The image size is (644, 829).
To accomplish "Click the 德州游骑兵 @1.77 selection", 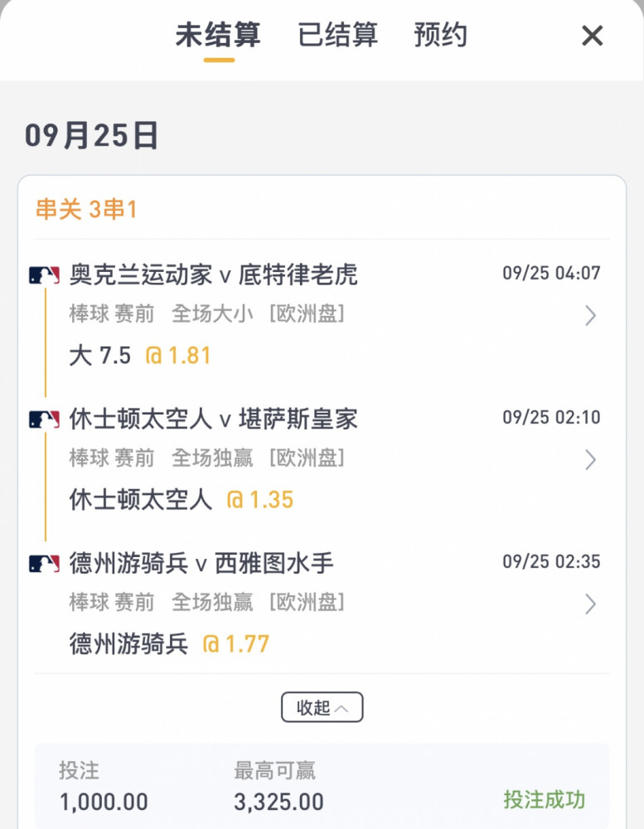I will (x=169, y=644).
